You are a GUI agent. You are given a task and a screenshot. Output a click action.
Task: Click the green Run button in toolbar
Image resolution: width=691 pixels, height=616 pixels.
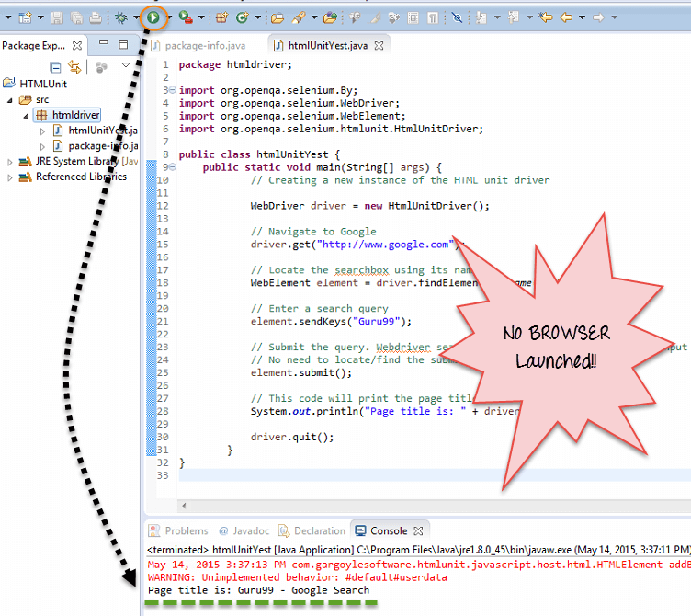pos(155,17)
